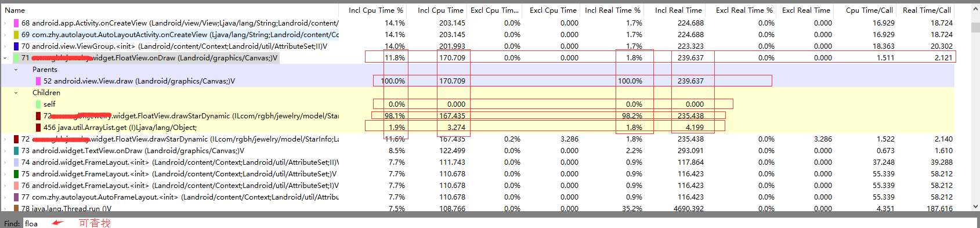Viewport: 980px width, 228px height.
Task: Click the vertical scrollbar thumb
Action: coord(976,28)
